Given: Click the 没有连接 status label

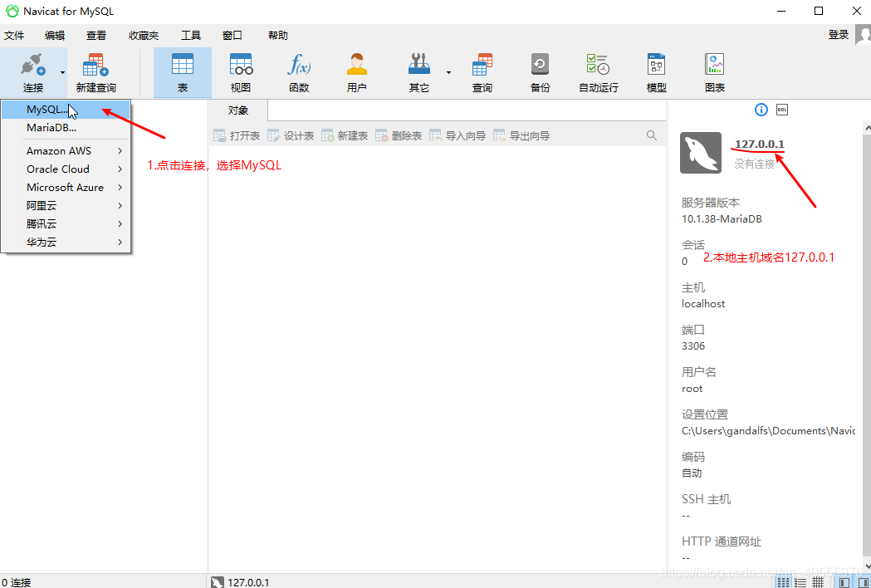Looking at the screenshot, I should point(755,164).
